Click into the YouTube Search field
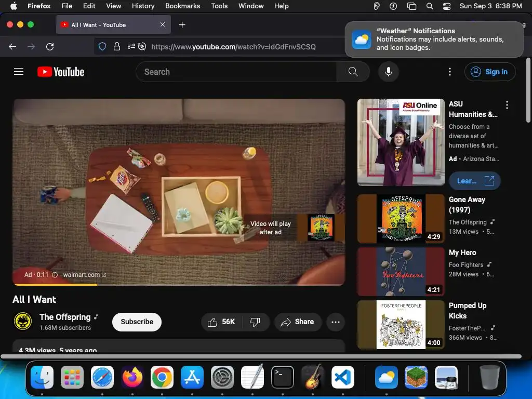 coord(236,72)
